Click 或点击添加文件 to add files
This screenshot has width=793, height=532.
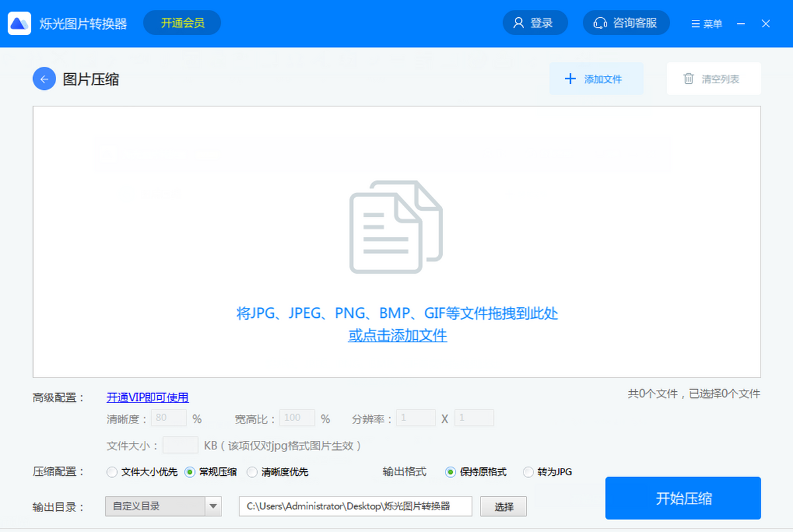[397, 336]
